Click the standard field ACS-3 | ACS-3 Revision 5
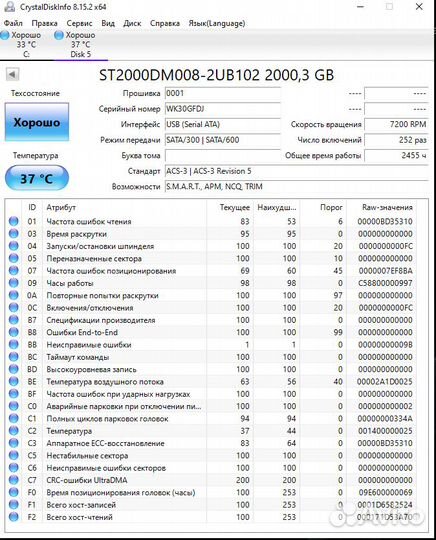Image resolution: width=436 pixels, height=540 pixels. (296, 171)
